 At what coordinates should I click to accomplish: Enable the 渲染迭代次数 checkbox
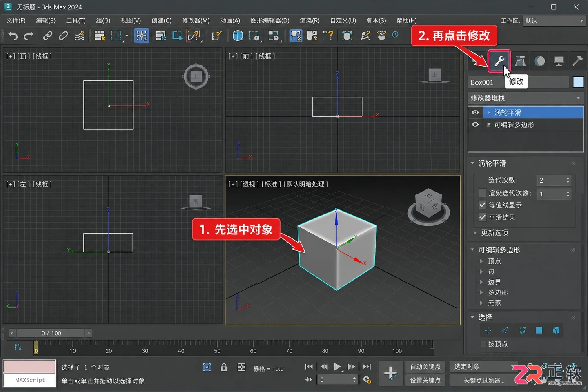482,193
